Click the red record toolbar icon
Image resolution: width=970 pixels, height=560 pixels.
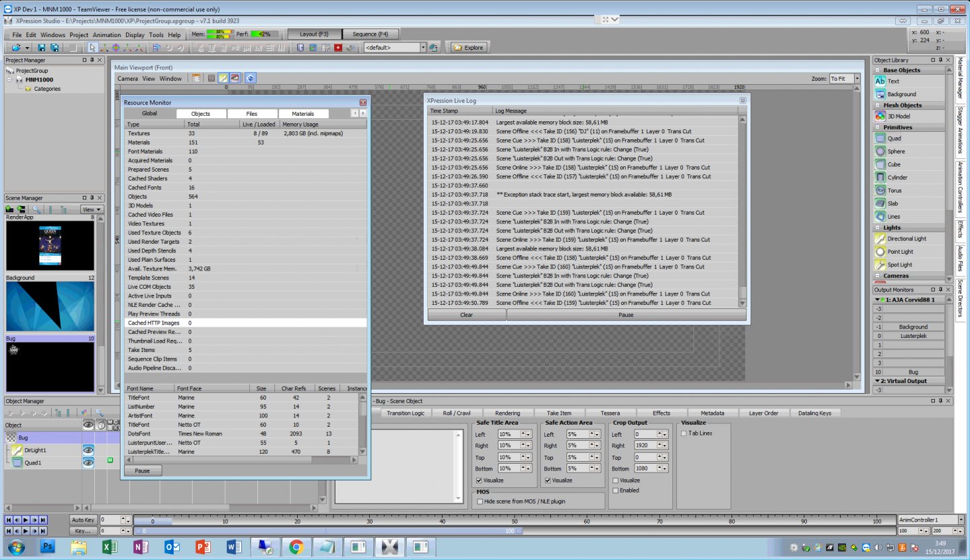pos(338,48)
